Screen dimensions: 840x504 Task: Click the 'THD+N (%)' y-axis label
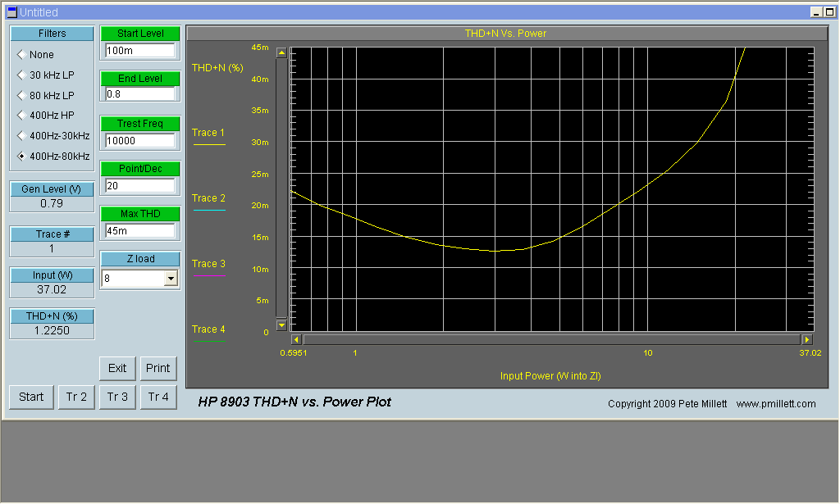click(217, 68)
